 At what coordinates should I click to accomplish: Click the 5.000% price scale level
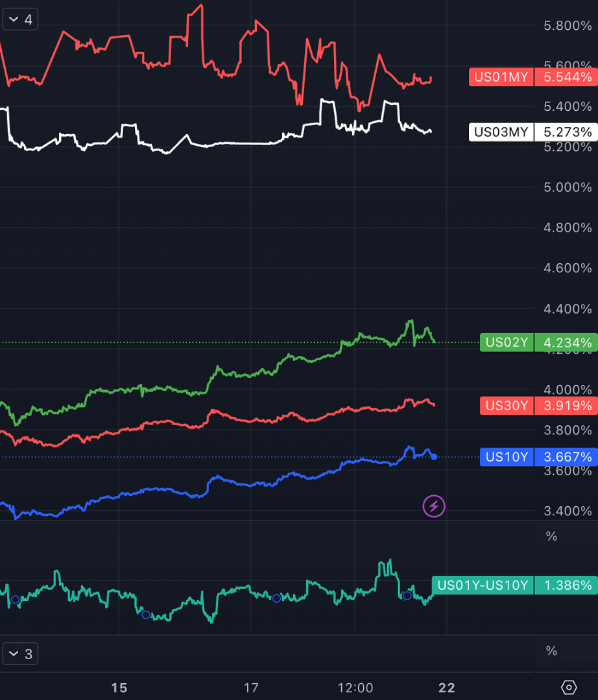pos(568,187)
